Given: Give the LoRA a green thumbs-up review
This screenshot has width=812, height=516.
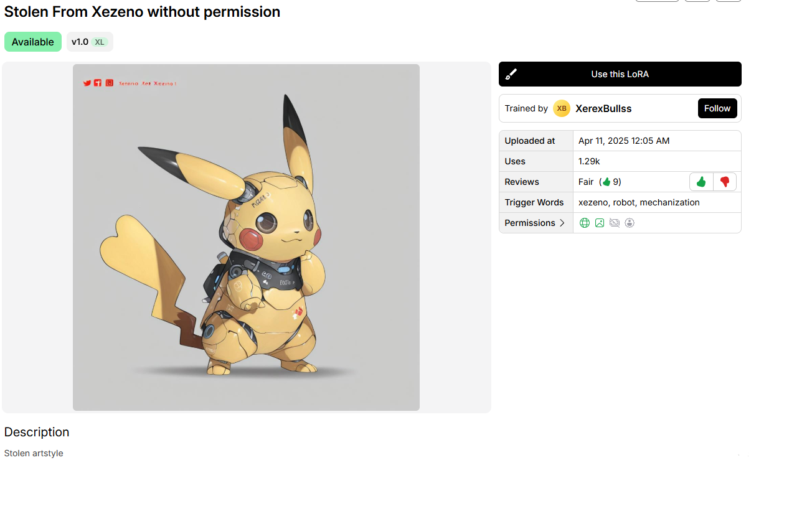Looking at the screenshot, I should (x=701, y=182).
